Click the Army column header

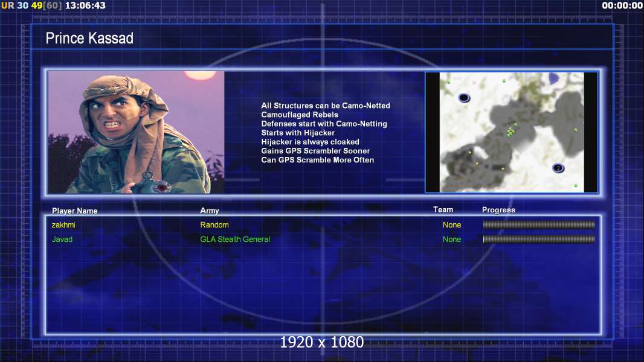210,211
